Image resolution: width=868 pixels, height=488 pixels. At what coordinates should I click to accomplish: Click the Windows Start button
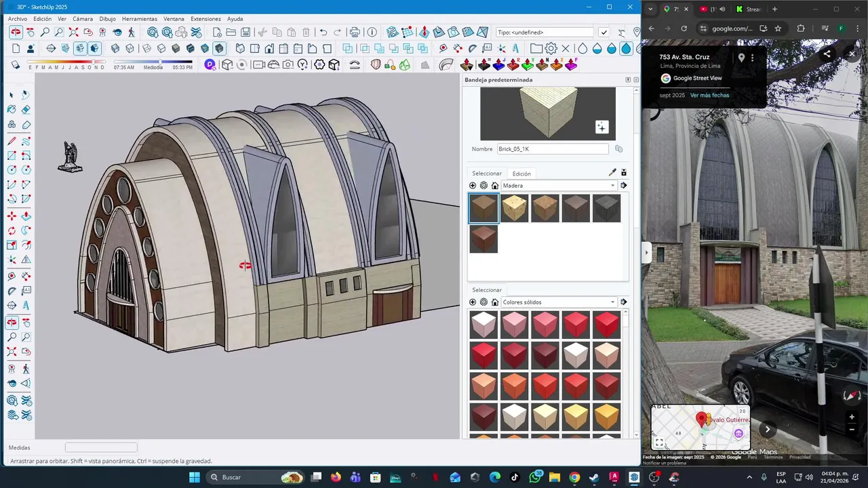(x=194, y=477)
